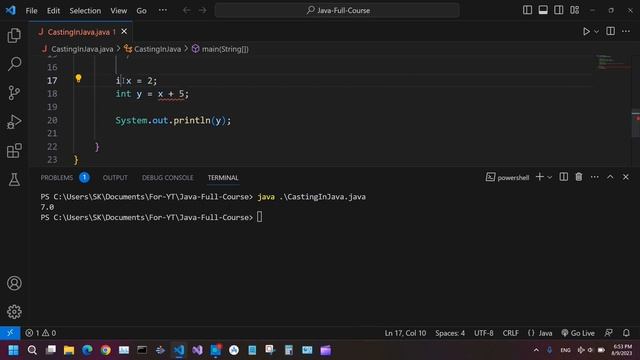Open the Manage gear settings
Image resolution: width=640 pixels, height=360 pixels.
[x=14, y=312]
